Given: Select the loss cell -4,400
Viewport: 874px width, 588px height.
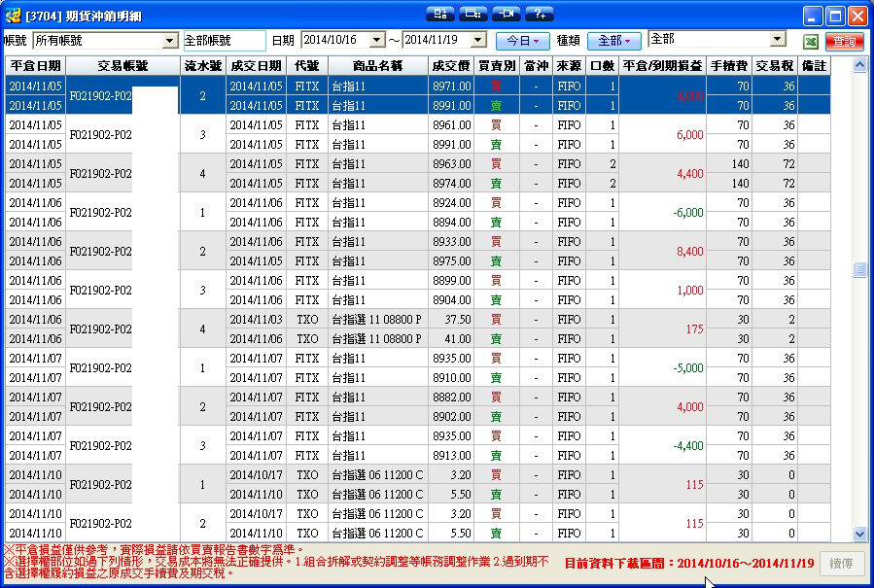Looking at the screenshot, I should (663, 446).
